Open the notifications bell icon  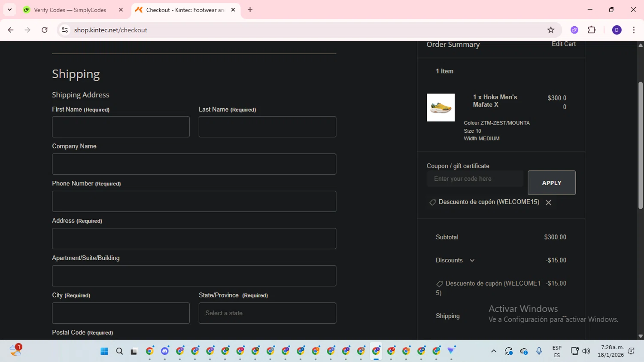pos(631,351)
